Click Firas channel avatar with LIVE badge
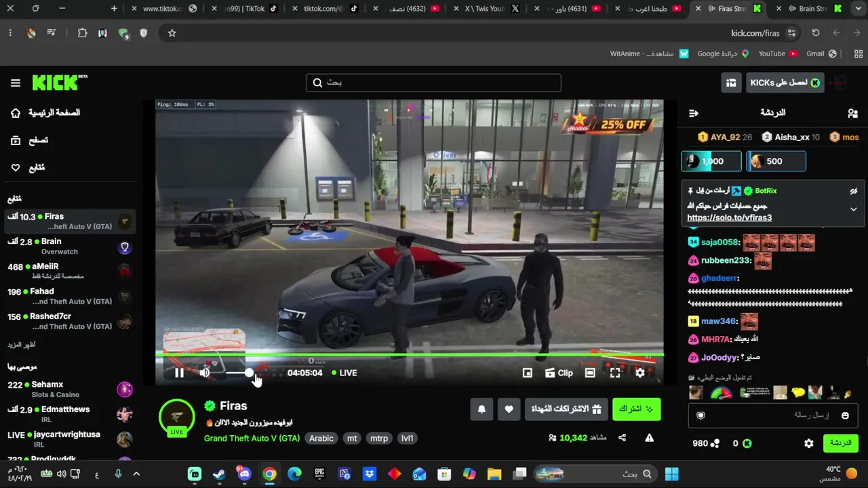Image resolution: width=868 pixels, height=488 pixels. coord(177,417)
